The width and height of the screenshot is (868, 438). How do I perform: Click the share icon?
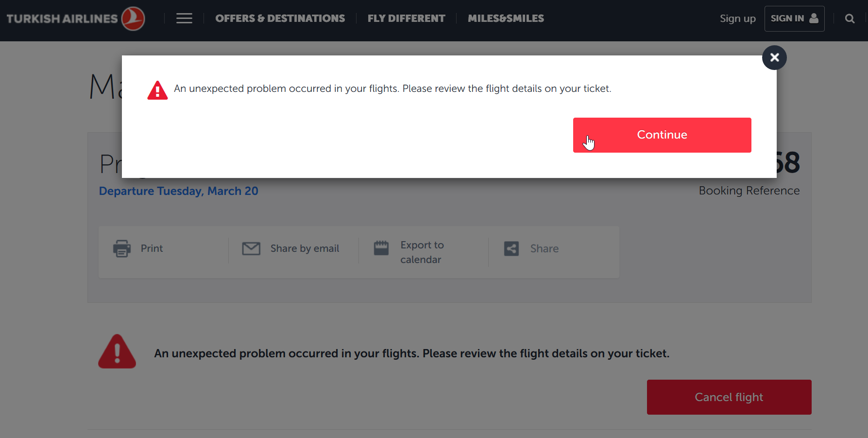pyautogui.click(x=511, y=248)
